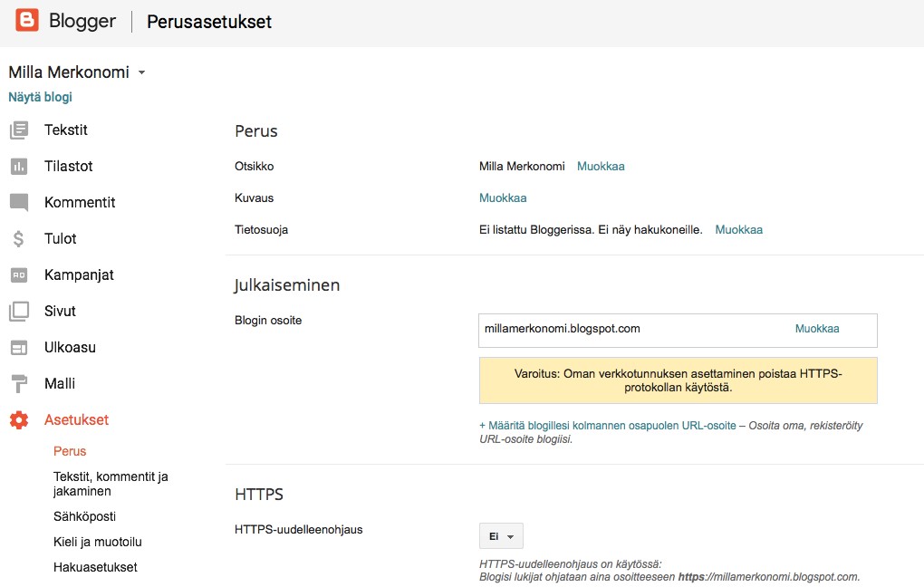Open Tekstit, kommentit ja jakaminen settings
The width and height of the screenshot is (924, 587).
[x=111, y=484]
